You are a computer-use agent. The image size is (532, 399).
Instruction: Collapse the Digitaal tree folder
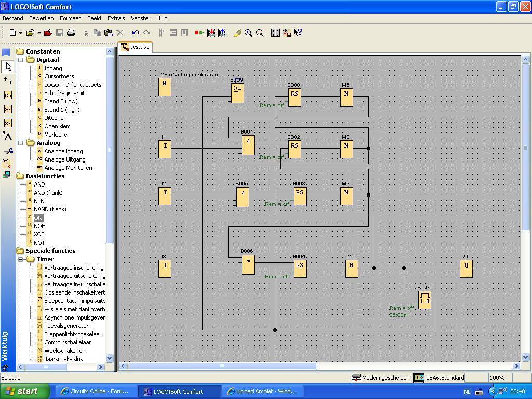21,60
